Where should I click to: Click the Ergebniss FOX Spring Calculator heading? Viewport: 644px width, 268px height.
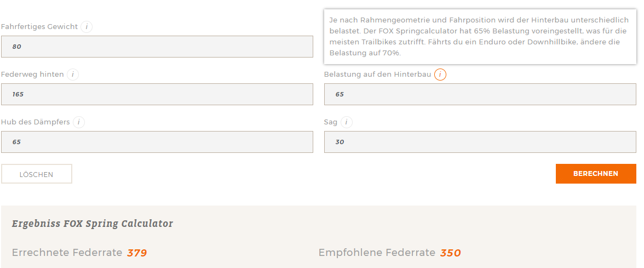93,224
